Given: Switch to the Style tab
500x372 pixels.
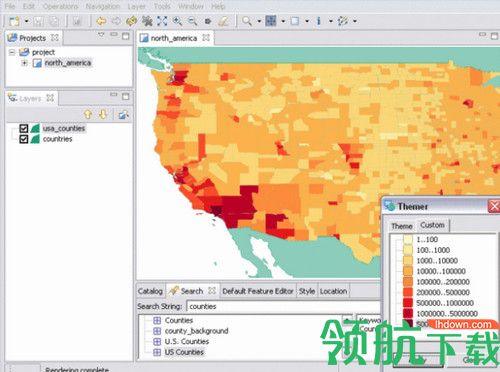Looking at the screenshot, I should coord(307,291).
